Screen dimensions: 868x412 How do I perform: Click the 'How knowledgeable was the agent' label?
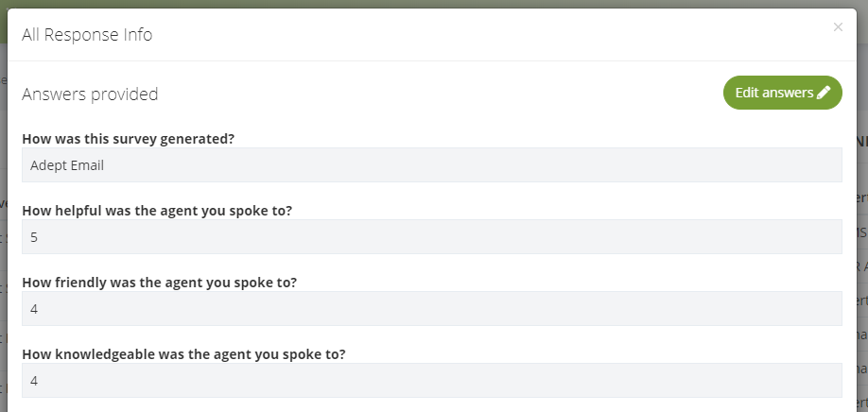[183, 354]
